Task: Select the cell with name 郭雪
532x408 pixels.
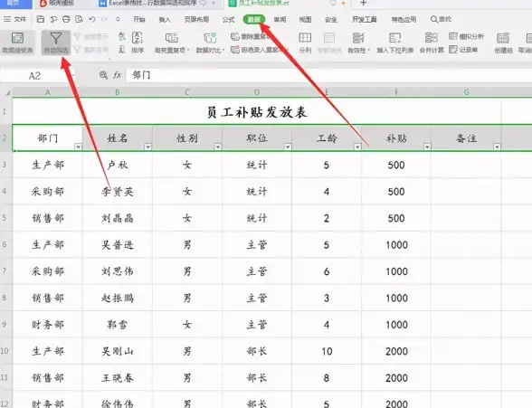Action: click(x=118, y=325)
